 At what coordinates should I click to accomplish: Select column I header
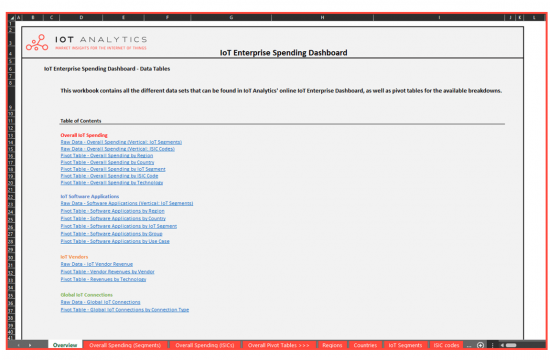tap(439, 18)
